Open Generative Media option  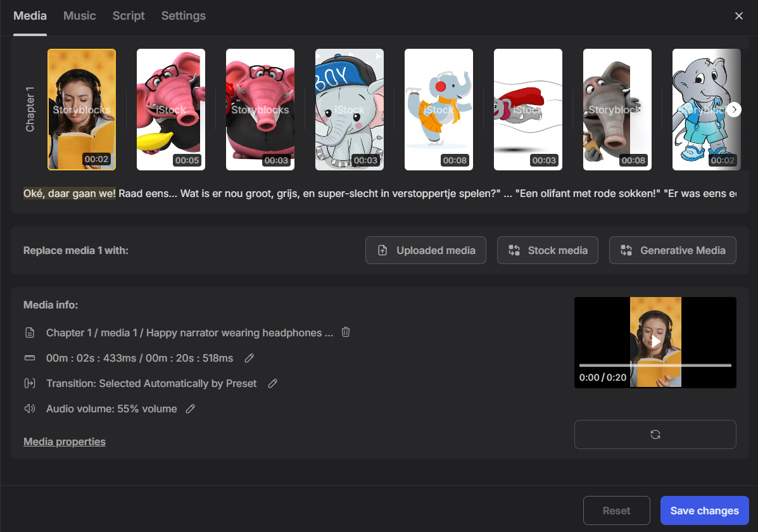point(673,250)
